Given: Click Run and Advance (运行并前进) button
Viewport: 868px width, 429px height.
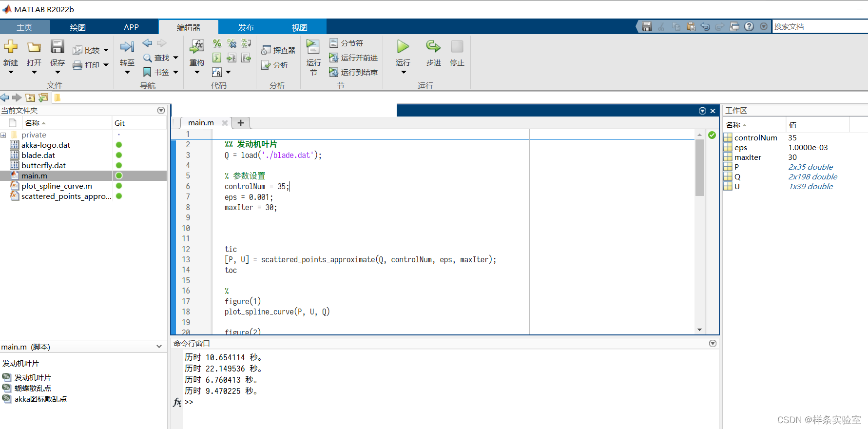Looking at the screenshot, I should [353, 58].
